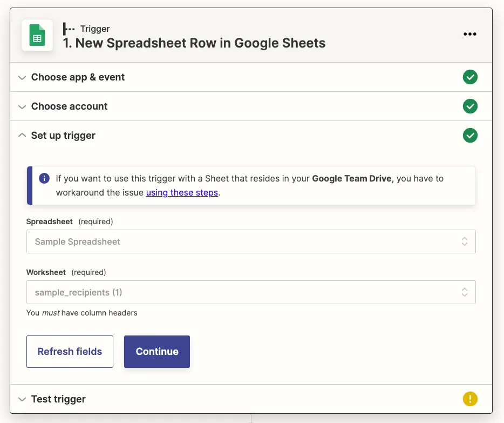Open the Spreadsheet dropdown

point(251,241)
